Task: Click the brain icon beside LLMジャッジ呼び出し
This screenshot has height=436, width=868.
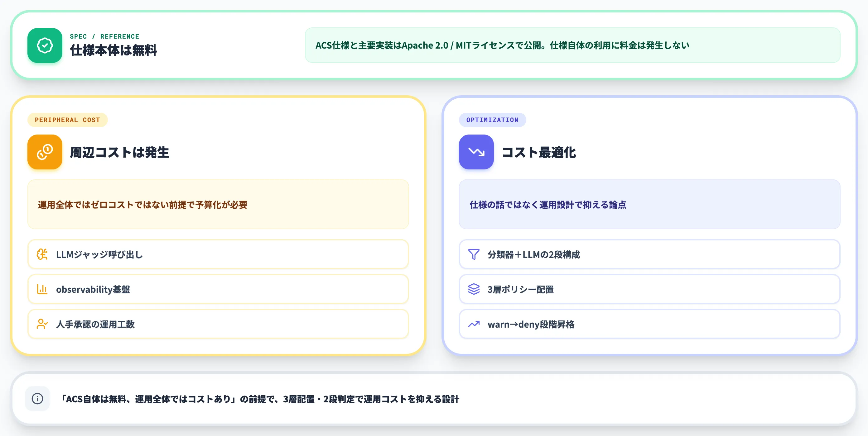Action: pos(42,254)
